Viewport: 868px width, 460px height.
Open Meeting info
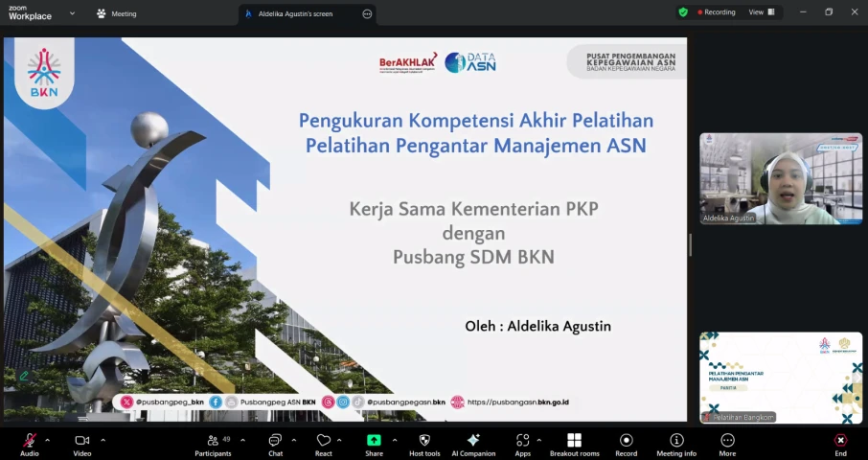coord(676,445)
